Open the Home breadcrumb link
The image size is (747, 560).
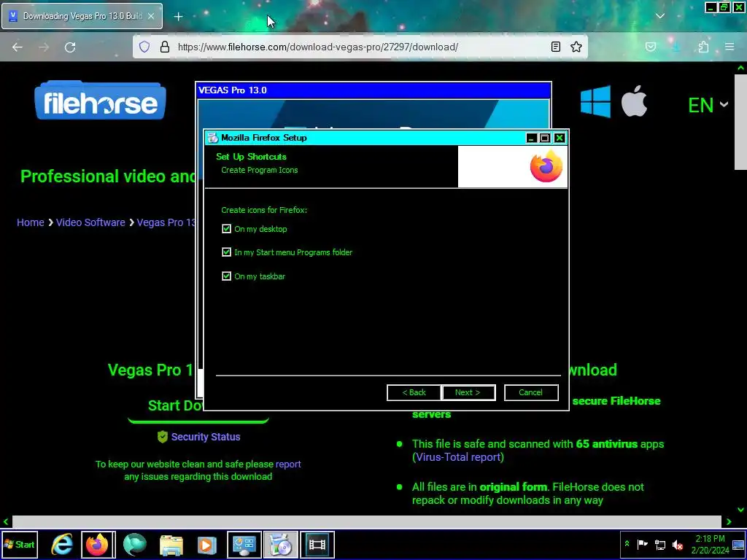[x=31, y=222]
